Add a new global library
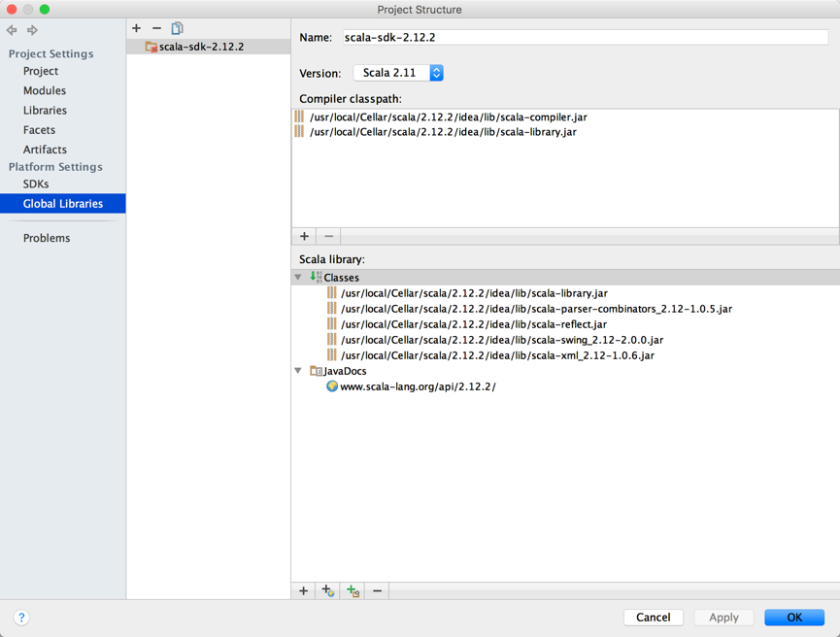Image resolution: width=840 pixels, height=637 pixels. coord(136,28)
